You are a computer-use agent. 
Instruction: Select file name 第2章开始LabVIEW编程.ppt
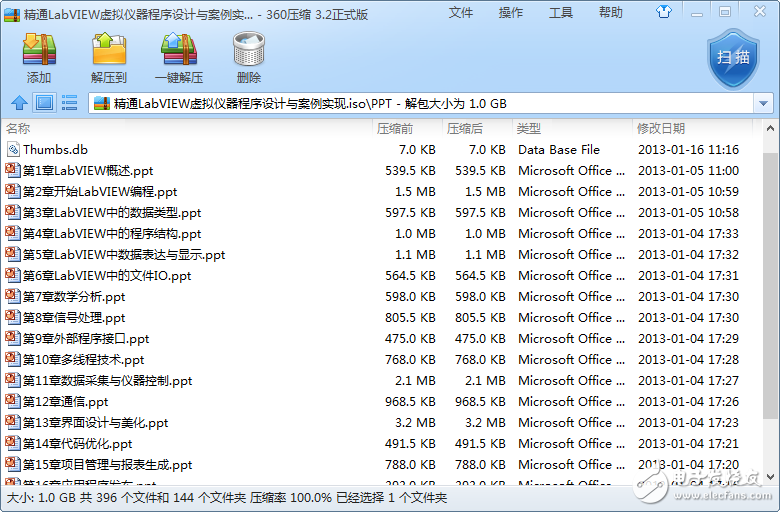pos(100,192)
